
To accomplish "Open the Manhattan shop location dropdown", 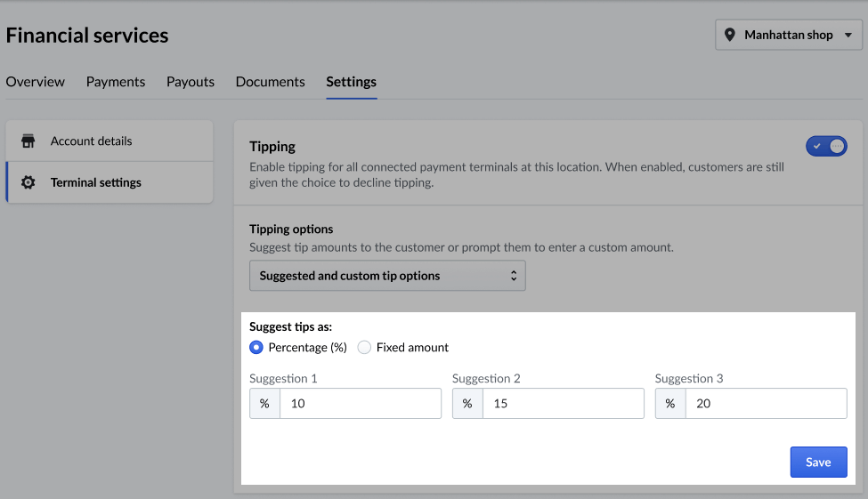I will (x=788, y=35).
